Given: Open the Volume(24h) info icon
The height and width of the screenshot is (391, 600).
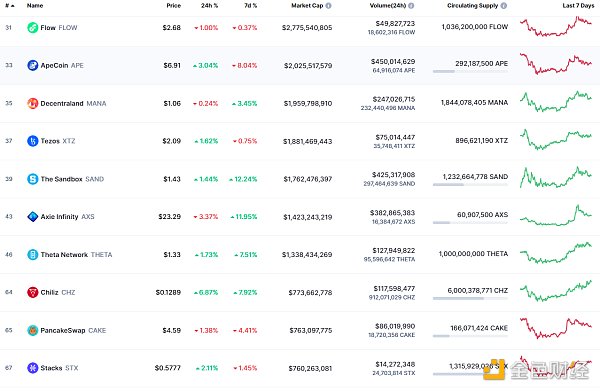Looking at the screenshot, I should coord(411,6).
